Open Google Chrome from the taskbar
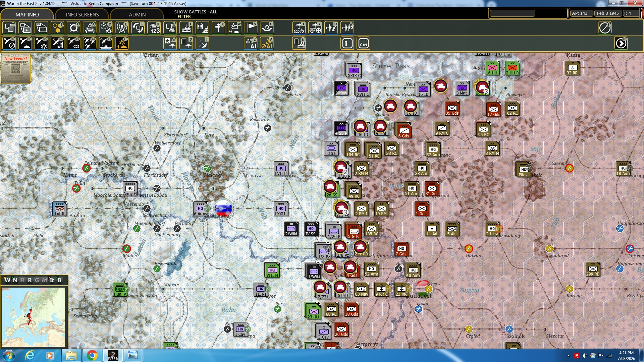 92,355
